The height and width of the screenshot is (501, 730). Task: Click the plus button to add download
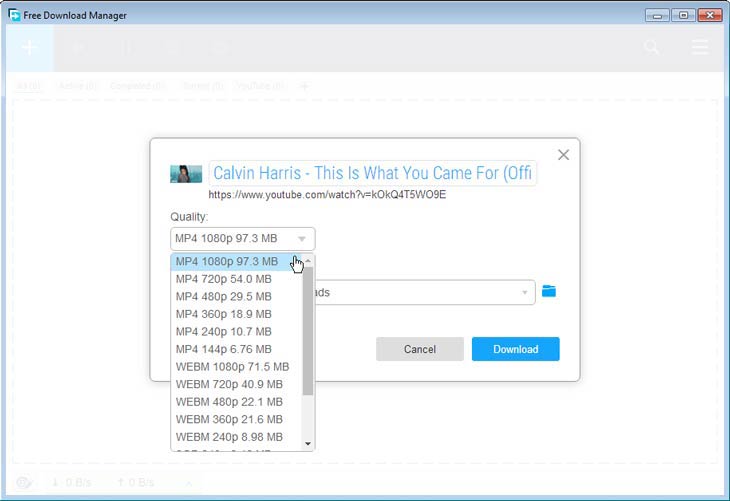[x=29, y=47]
